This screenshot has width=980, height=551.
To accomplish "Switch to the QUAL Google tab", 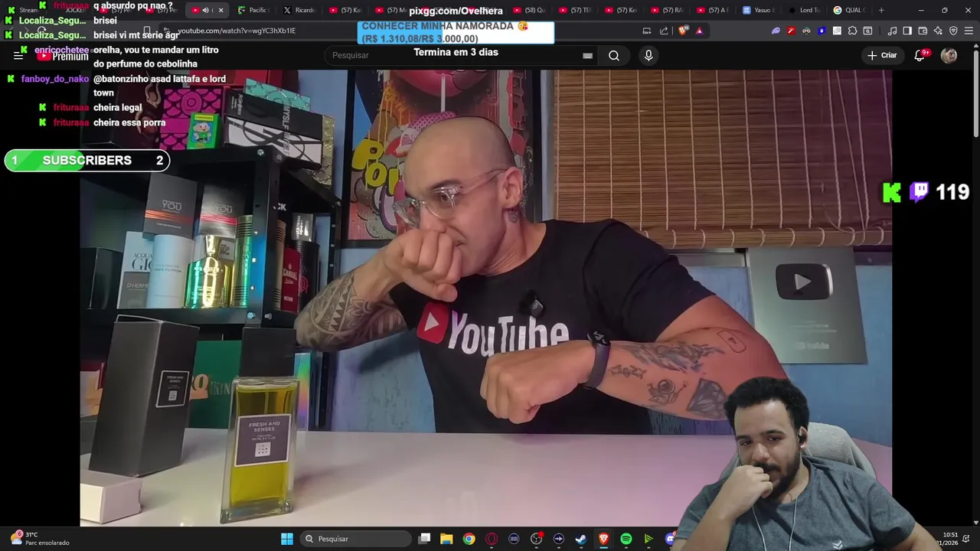I will 850,10.
